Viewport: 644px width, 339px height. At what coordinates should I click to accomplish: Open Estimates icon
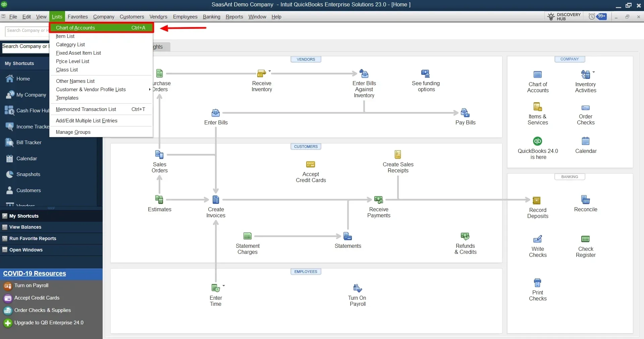(x=159, y=200)
